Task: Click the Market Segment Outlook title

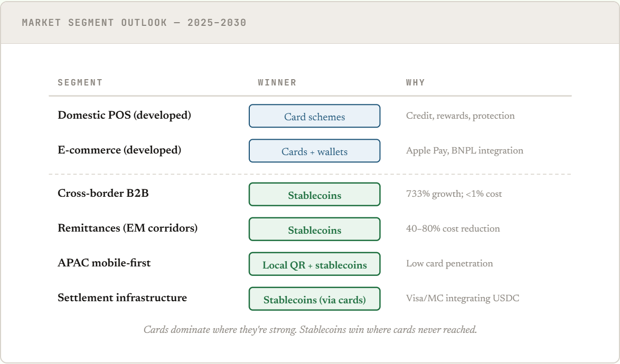Action: 134,23
